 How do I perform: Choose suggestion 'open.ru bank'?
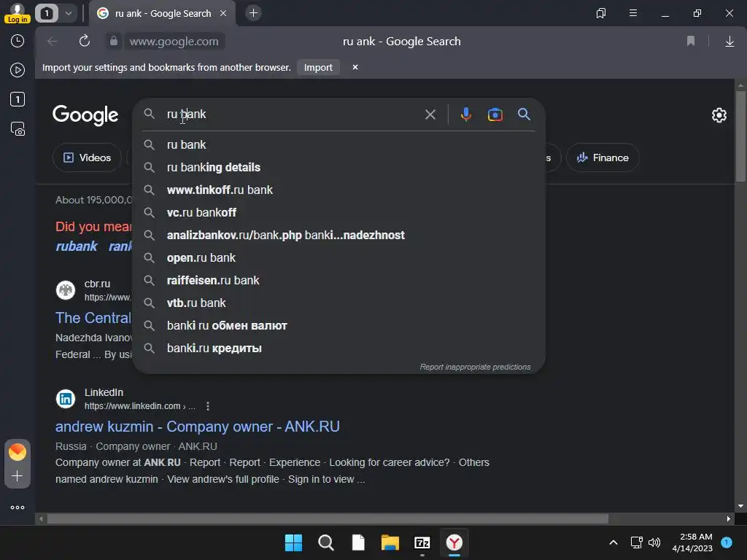click(x=338, y=257)
